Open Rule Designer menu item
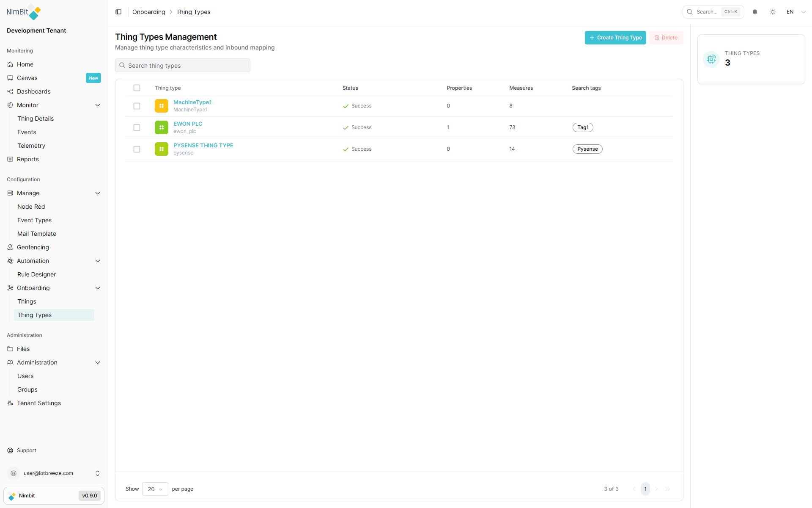812x508 pixels. (x=36, y=274)
